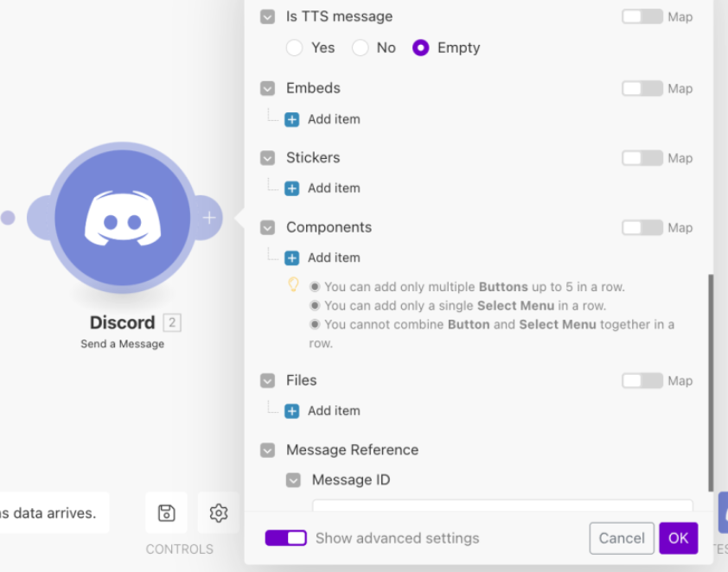Click the small input connector dot left of Discord
This screenshot has width=728, height=572.
pyautogui.click(x=8, y=218)
